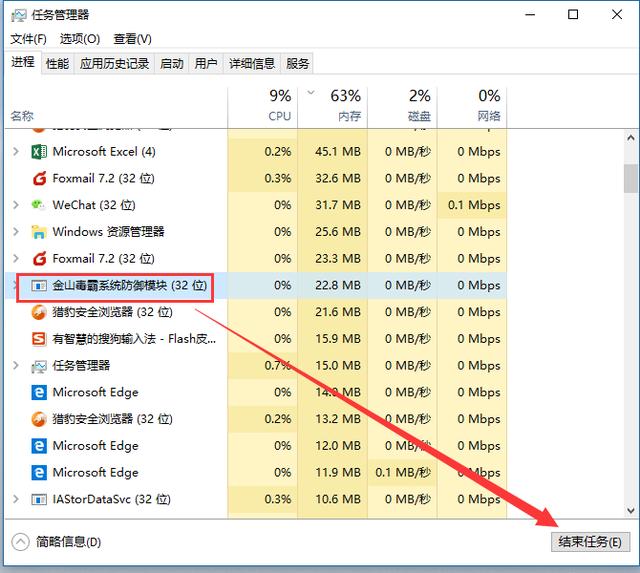Expand the Microsoft Excel (4) process group
The width and height of the screenshot is (640, 573).
[16, 152]
